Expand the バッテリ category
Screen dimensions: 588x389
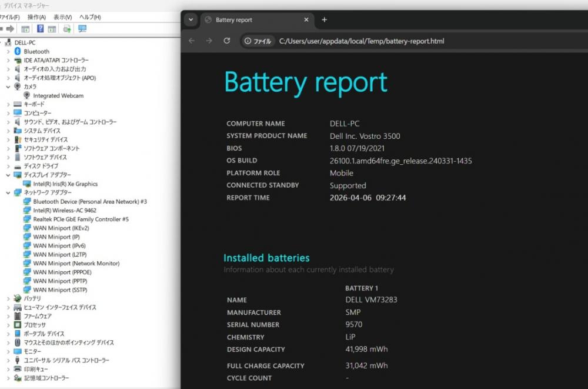[8, 298]
